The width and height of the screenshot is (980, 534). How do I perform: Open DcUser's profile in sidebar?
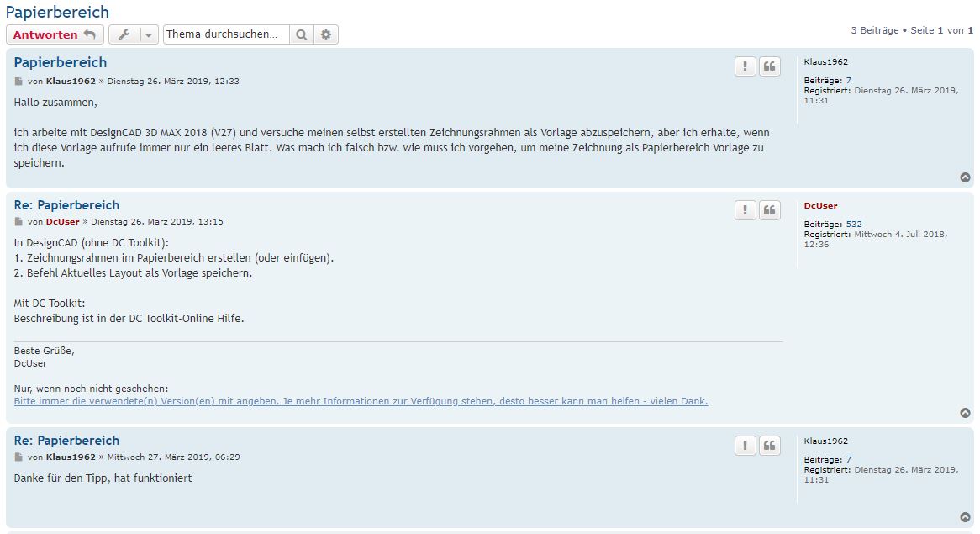[820, 205]
